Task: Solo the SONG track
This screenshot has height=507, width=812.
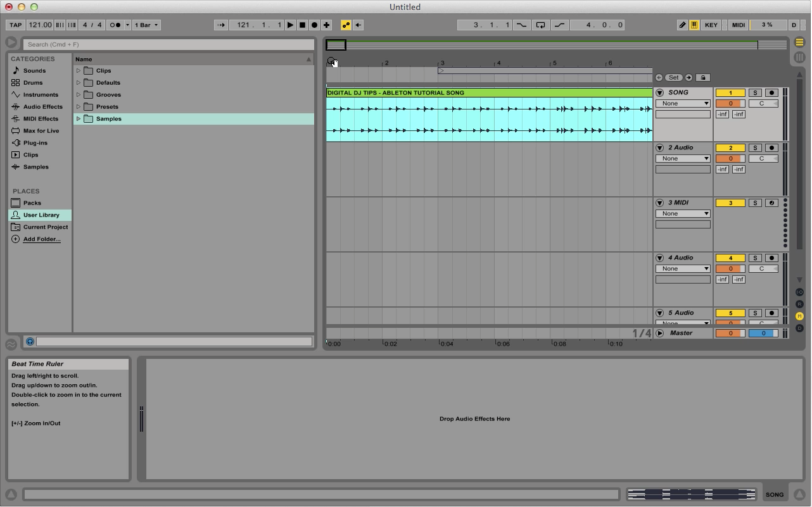Action: [x=755, y=93]
